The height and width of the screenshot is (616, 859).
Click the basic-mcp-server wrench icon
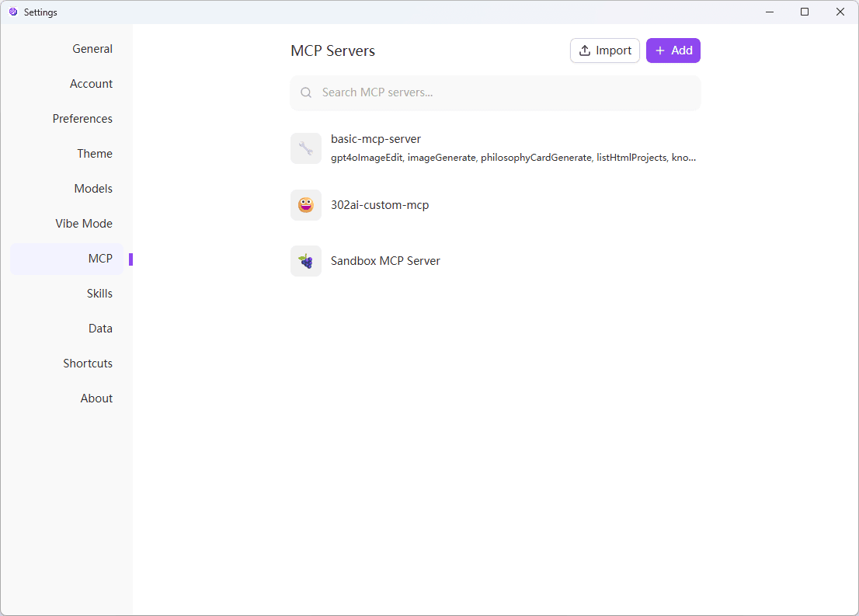coord(306,148)
